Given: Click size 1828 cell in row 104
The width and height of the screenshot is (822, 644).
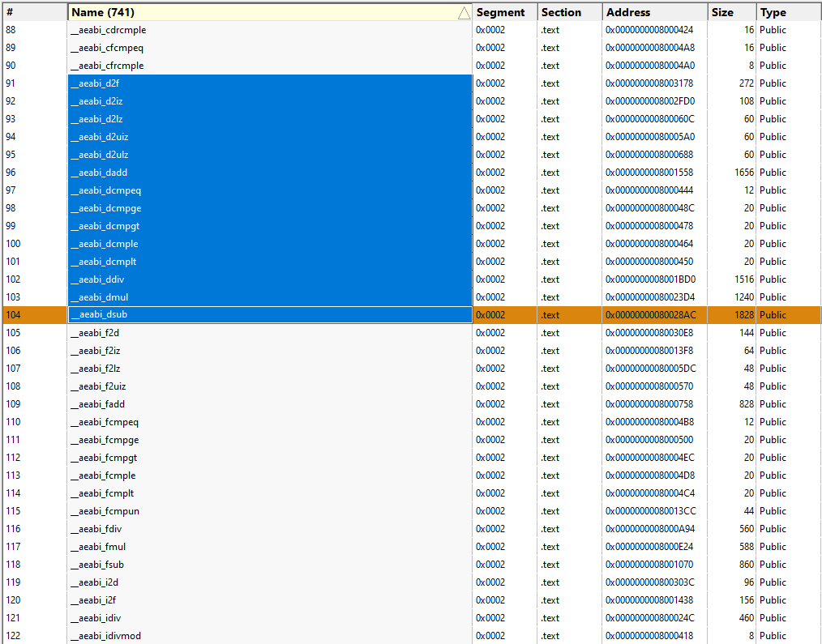Looking at the screenshot, I should 732,315.
